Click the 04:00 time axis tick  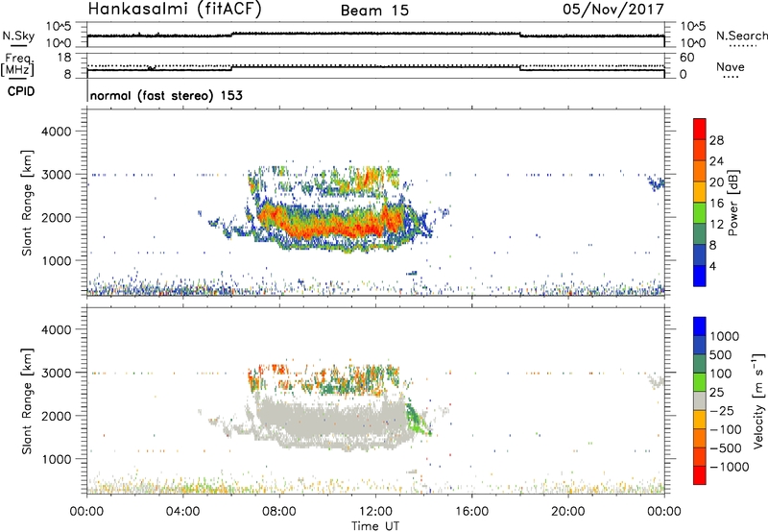[x=183, y=512]
